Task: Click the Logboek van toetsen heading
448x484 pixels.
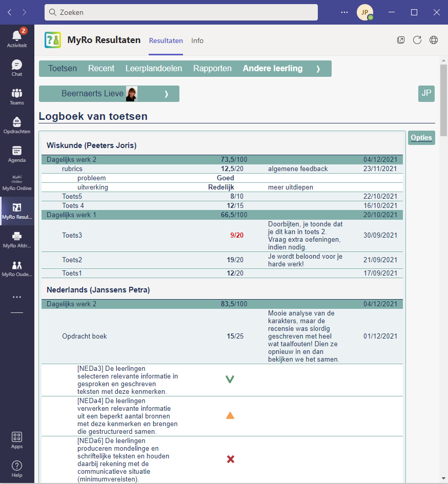Action: (93, 116)
